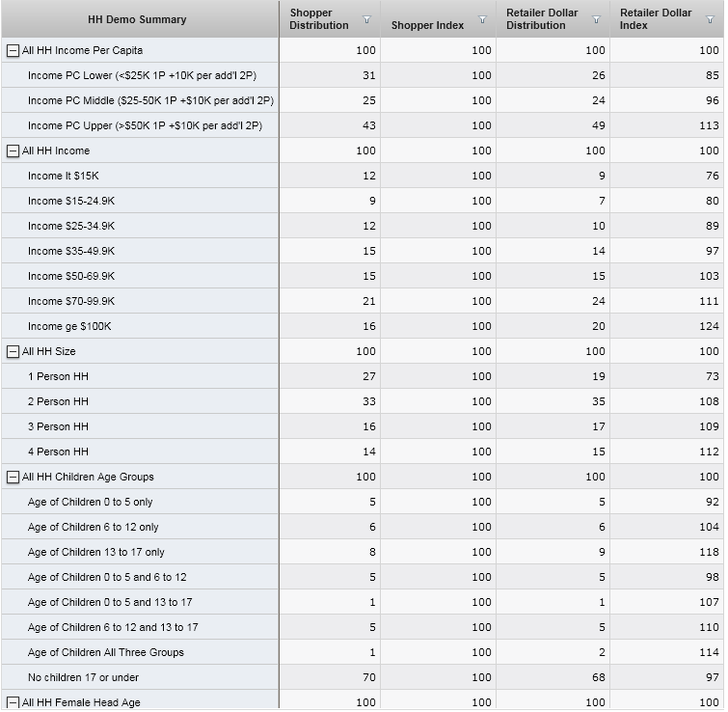The width and height of the screenshot is (728, 712).
Task: Select Income PC Upper row
Action: click(x=145, y=125)
